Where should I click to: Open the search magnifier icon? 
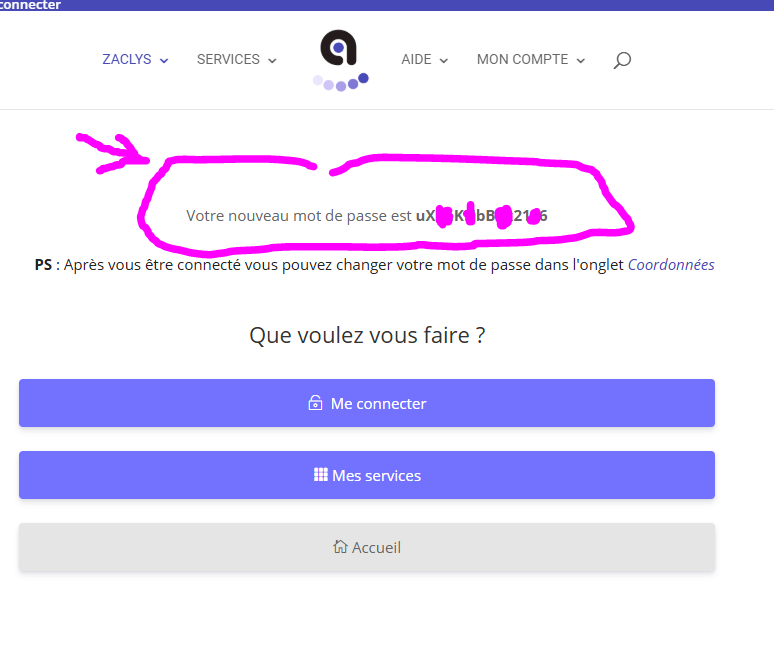pos(622,60)
